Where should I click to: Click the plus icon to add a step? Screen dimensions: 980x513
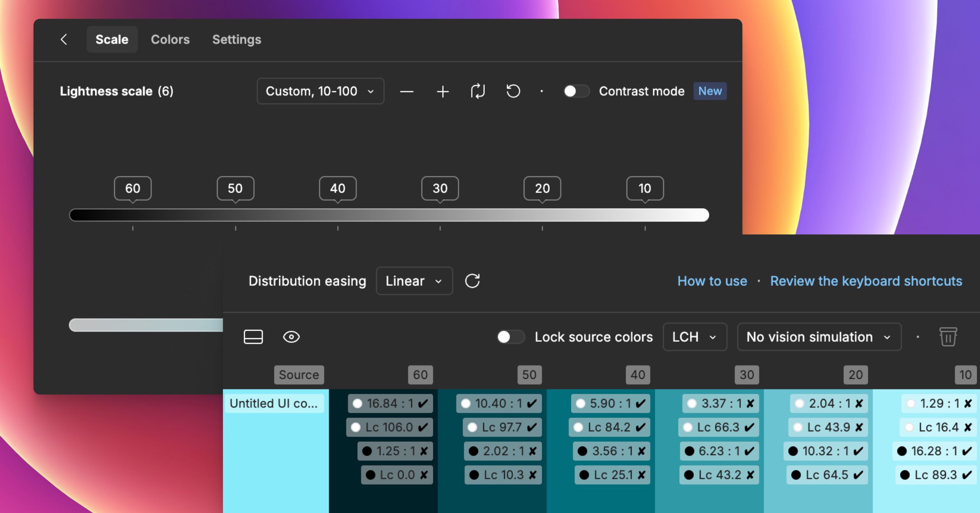pos(443,91)
